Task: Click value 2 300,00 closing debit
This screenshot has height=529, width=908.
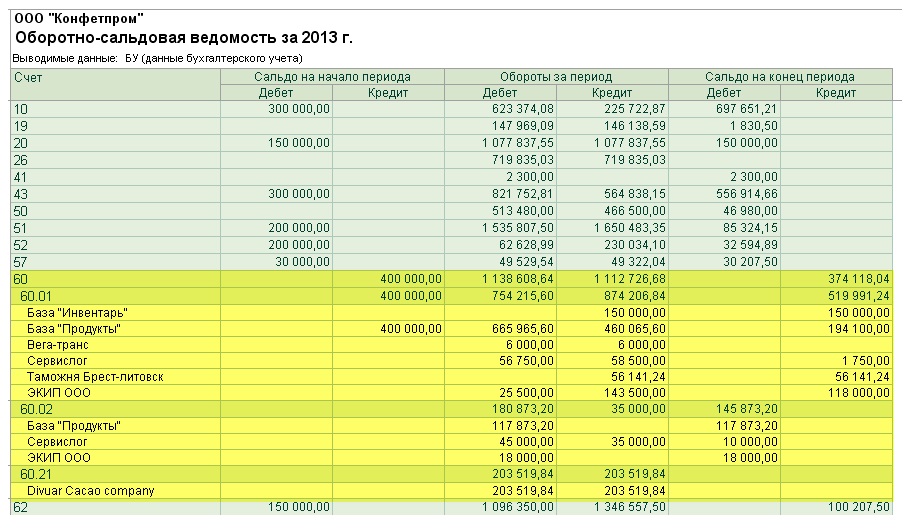Action: (x=753, y=177)
